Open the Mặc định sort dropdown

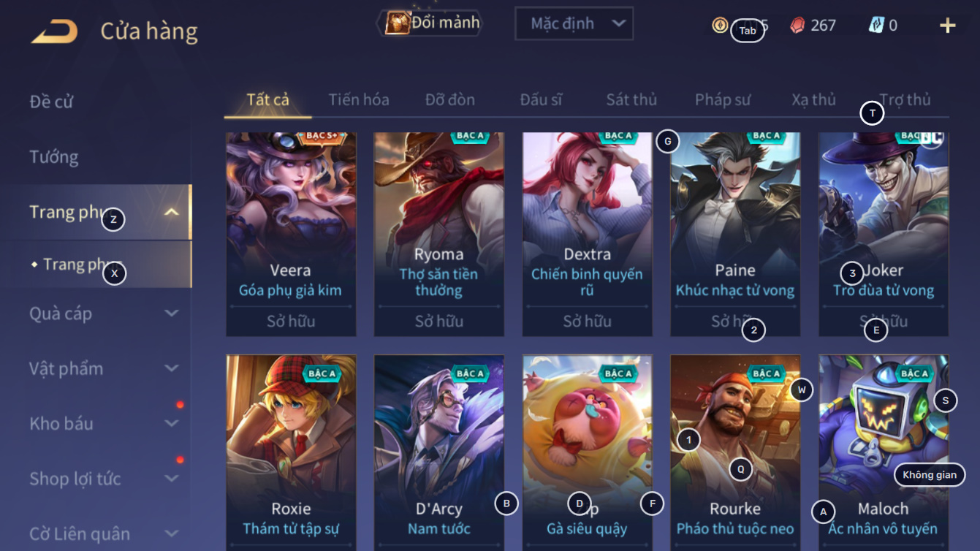pos(574,24)
